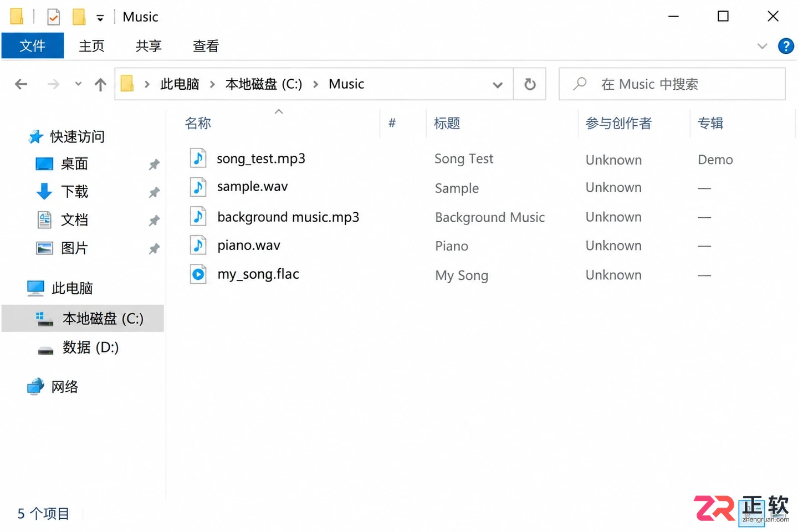Click Demo album cell of song_test.mp3

[715, 160]
